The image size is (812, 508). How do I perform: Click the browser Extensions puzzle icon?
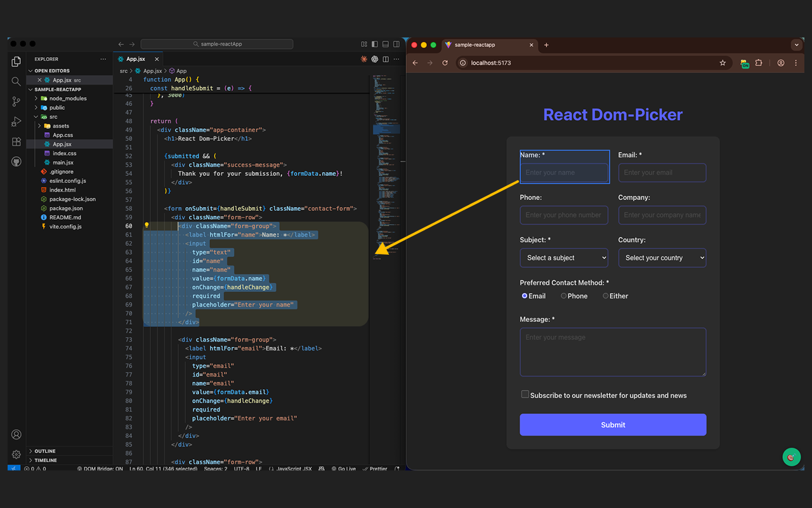point(759,63)
